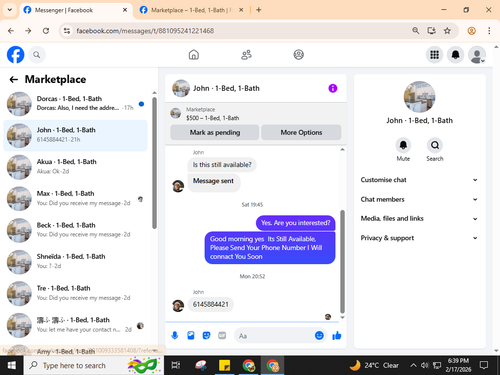Open the Friends icon in top navigation
The width and height of the screenshot is (500, 375).
246,55
